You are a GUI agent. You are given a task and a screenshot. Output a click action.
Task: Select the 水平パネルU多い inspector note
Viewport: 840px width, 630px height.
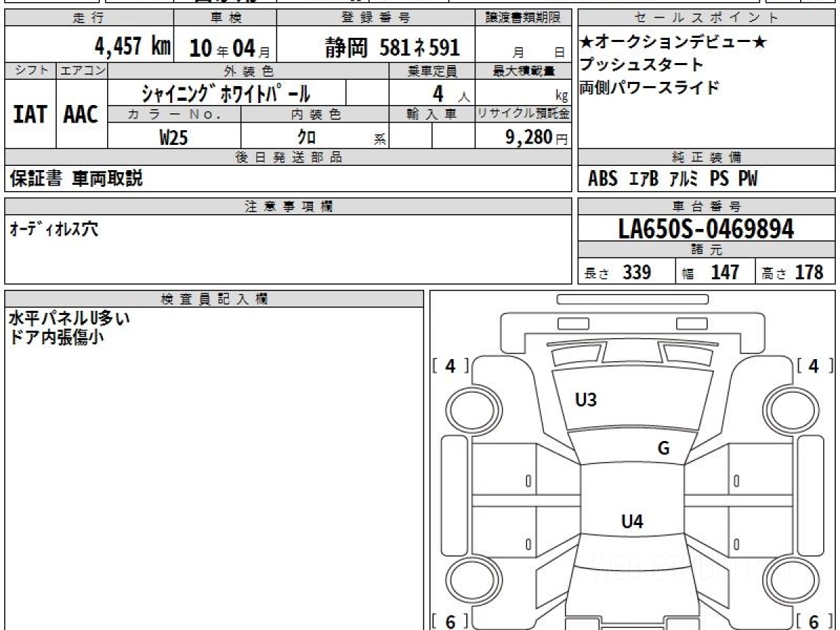69,318
